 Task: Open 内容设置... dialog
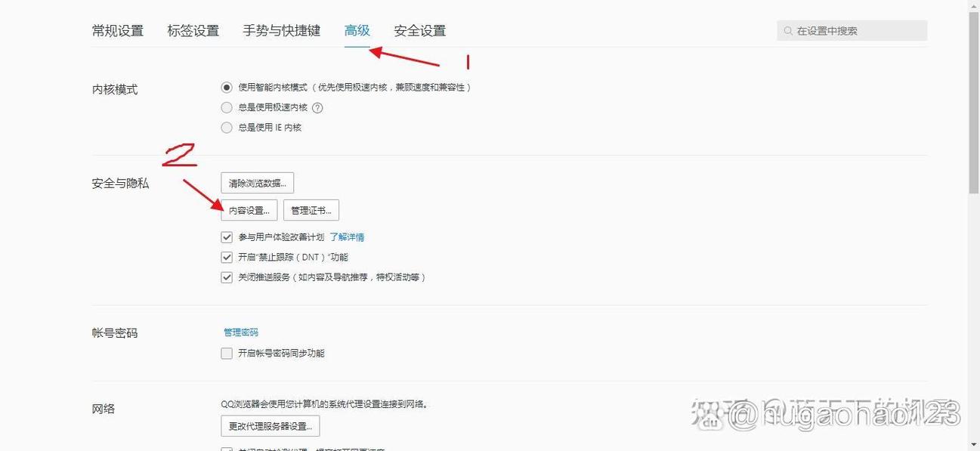pos(249,210)
